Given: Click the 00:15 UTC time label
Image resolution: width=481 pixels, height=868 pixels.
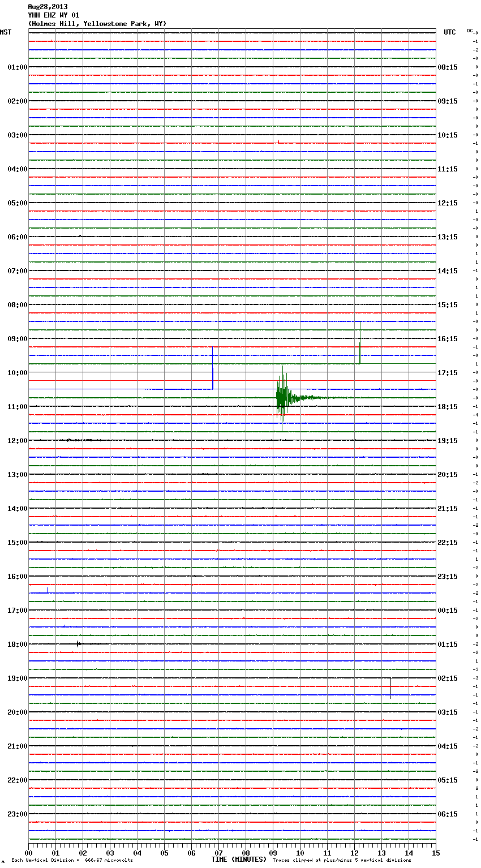Looking at the screenshot, I should point(448,611).
